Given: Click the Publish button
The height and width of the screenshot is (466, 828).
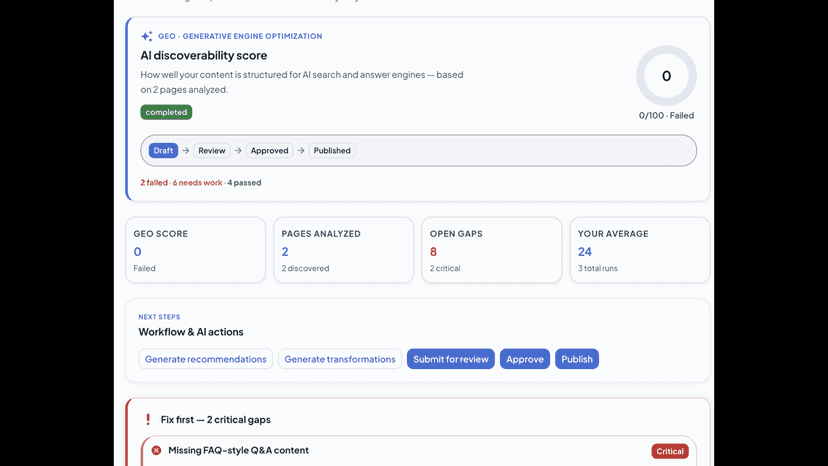Looking at the screenshot, I should tap(577, 359).
